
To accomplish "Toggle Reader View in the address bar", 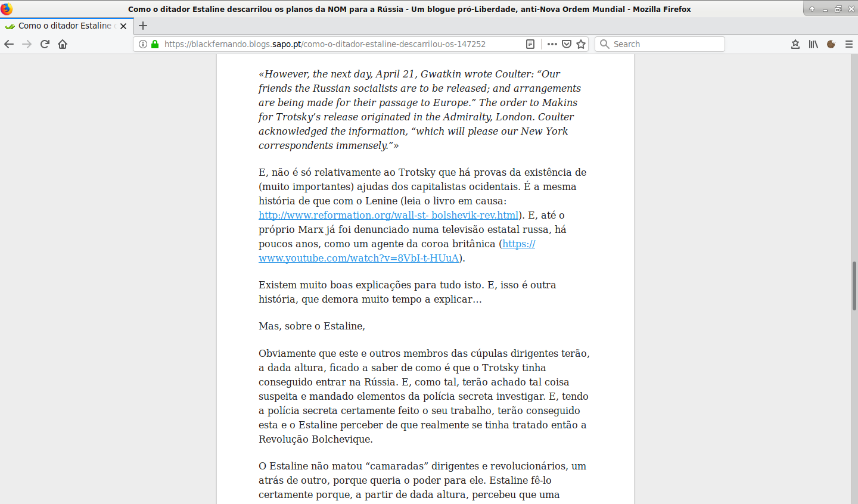I will 530,44.
